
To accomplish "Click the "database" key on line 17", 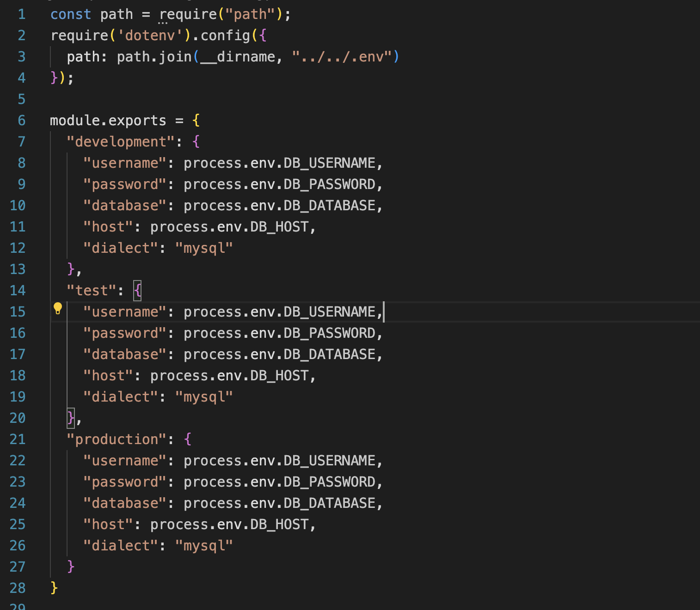I will point(124,354).
